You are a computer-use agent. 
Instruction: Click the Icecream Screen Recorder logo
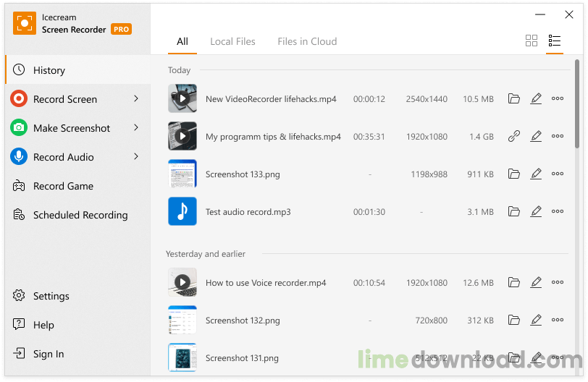tap(25, 23)
